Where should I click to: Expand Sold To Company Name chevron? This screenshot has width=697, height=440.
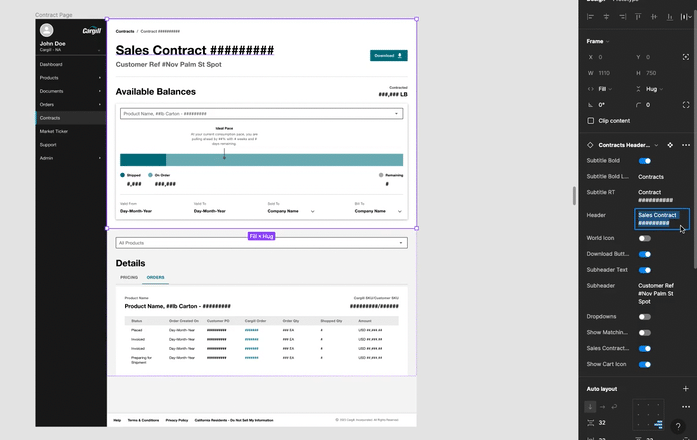coord(312,212)
